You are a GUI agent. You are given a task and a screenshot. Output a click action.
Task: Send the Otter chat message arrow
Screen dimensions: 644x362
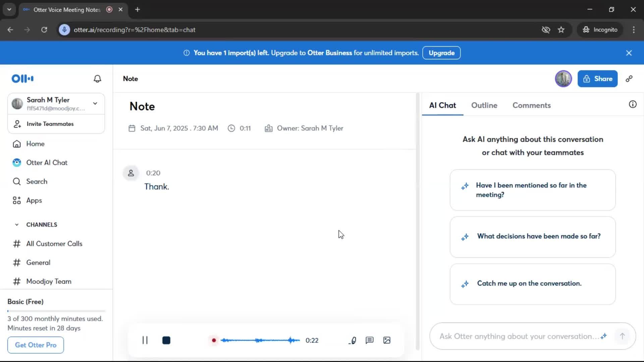point(622,336)
